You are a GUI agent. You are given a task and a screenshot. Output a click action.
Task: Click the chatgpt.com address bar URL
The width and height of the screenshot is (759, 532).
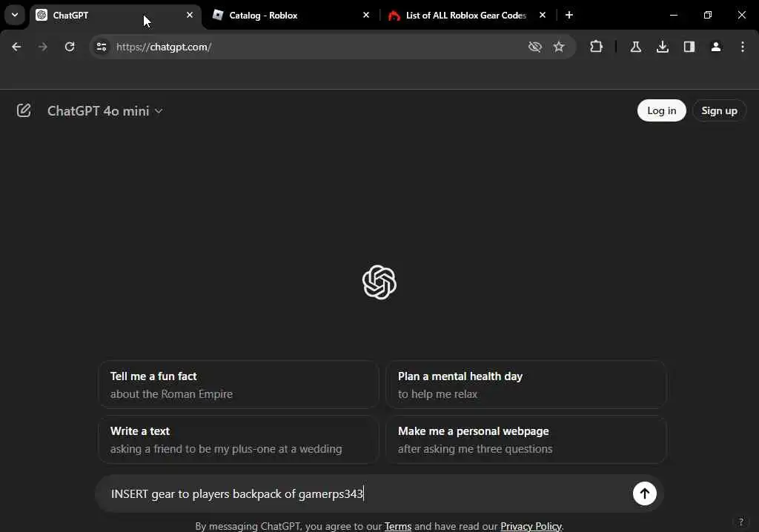pyautogui.click(x=164, y=47)
